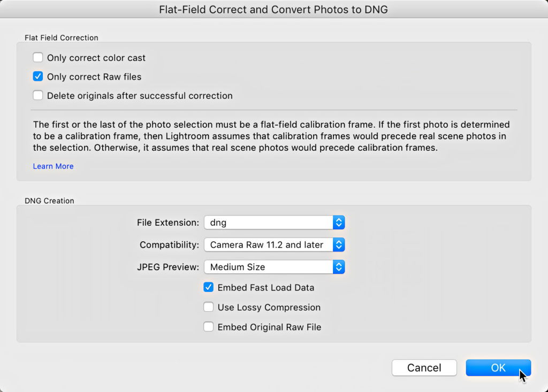This screenshot has height=392, width=548.
Task: Expand the JPEG Preview Medium Size menu
Action: 275,267
